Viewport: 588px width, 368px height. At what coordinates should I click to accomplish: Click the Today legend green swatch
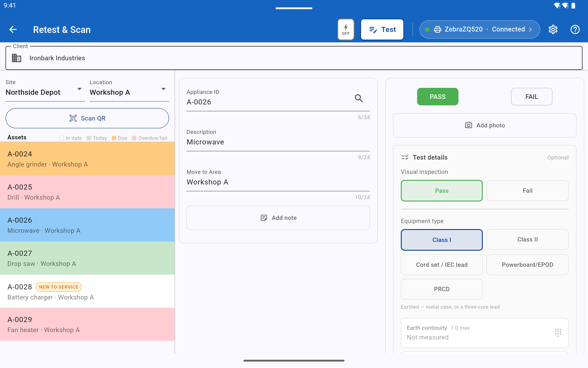89,138
